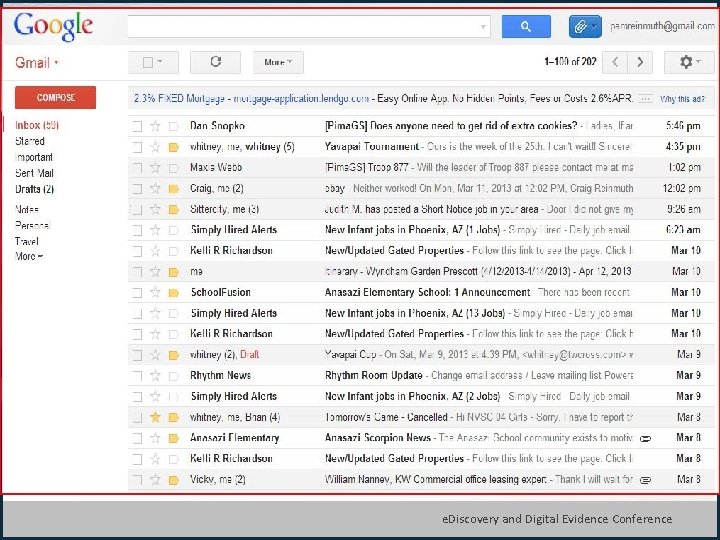Tick the select-all checkbox in toolbar

point(147,62)
